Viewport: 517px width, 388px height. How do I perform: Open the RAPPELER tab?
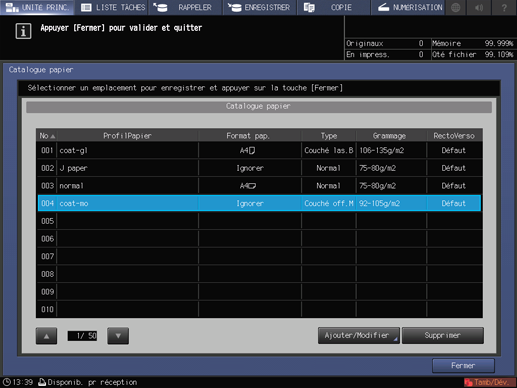[185, 7]
